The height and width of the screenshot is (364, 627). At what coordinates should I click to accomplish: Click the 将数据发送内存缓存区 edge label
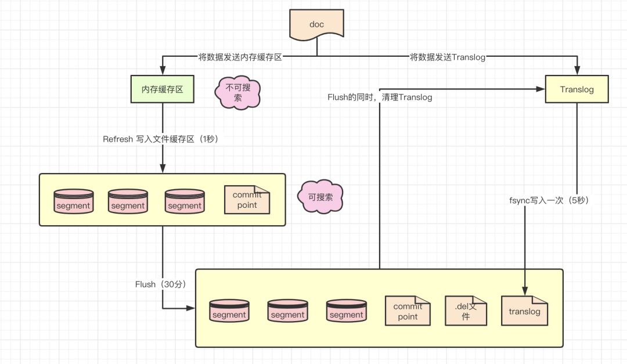240,57
